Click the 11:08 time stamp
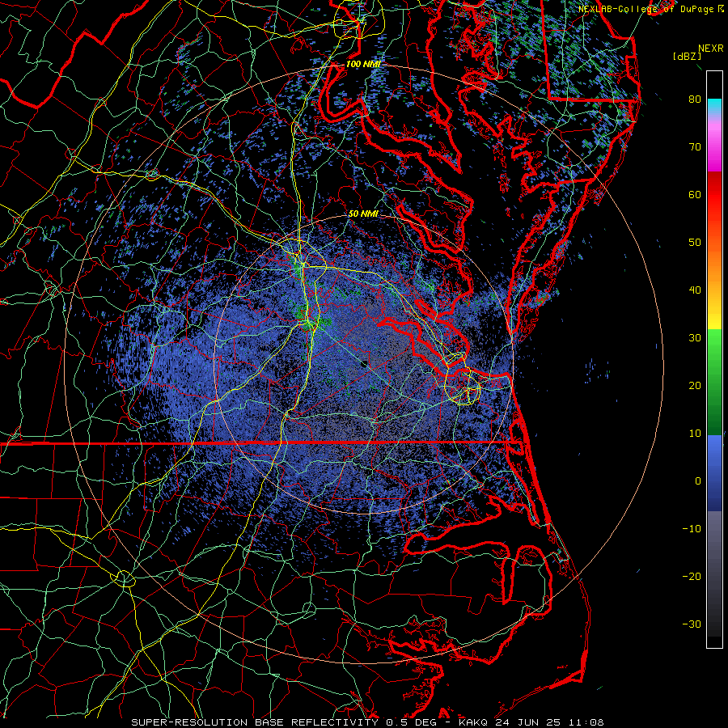Screen dimensions: 728x728 pyautogui.click(x=586, y=722)
